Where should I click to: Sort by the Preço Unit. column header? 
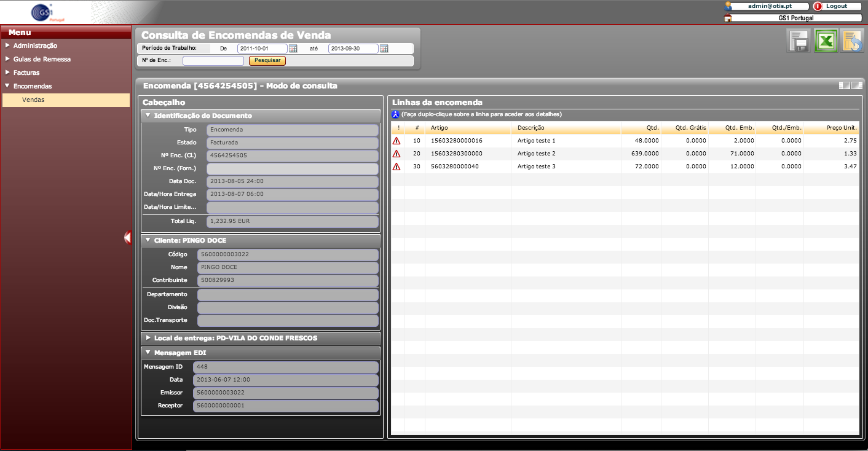[x=831, y=128]
